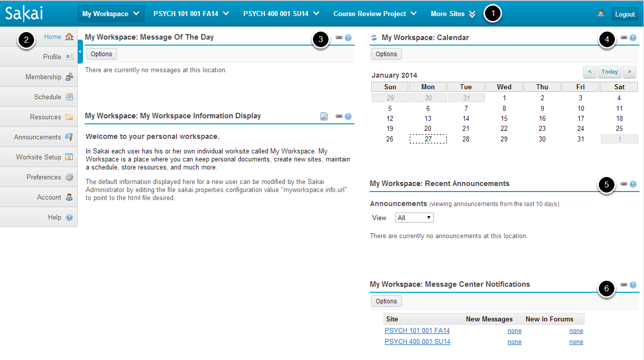Open the PSYCH 400 001 SU14 site link
This screenshot has height=360, width=644.
click(417, 342)
